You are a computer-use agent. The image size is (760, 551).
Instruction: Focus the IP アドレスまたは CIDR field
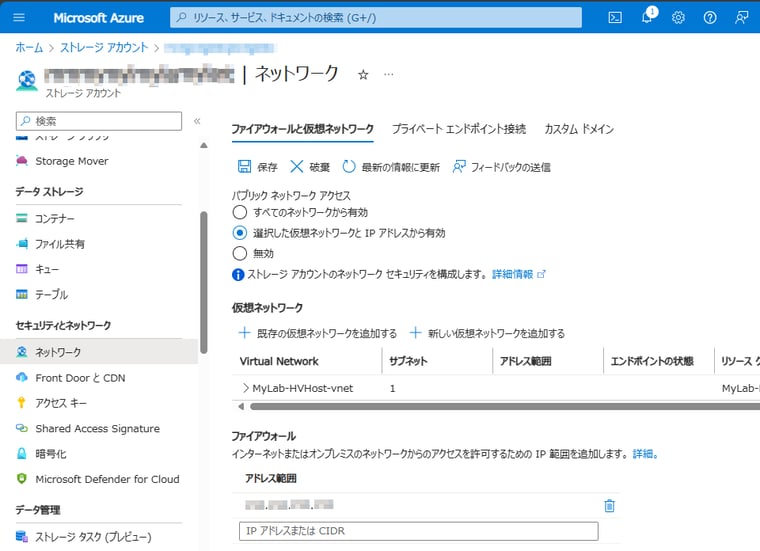[418, 531]
